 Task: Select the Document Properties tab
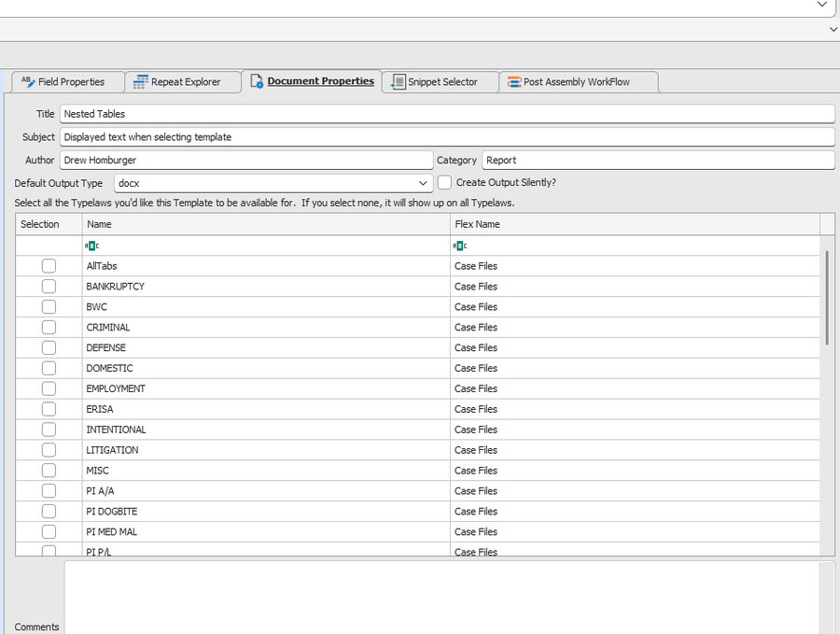(x=312, y=81)
